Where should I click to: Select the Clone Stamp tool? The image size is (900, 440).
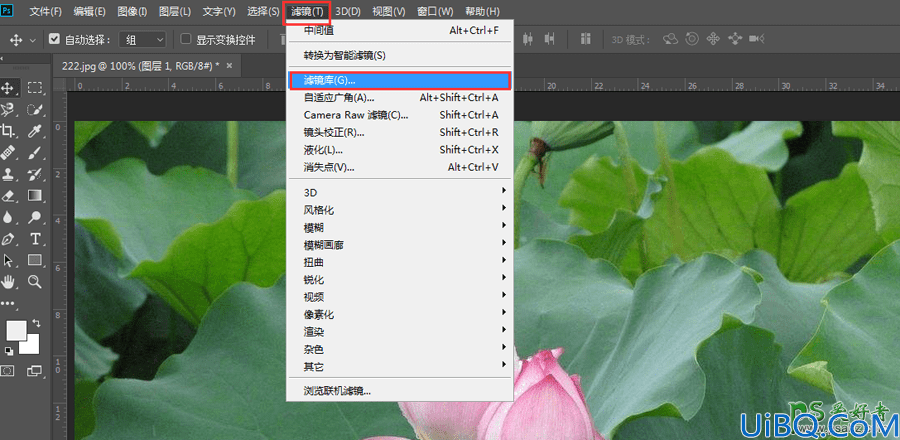(8, 174)
